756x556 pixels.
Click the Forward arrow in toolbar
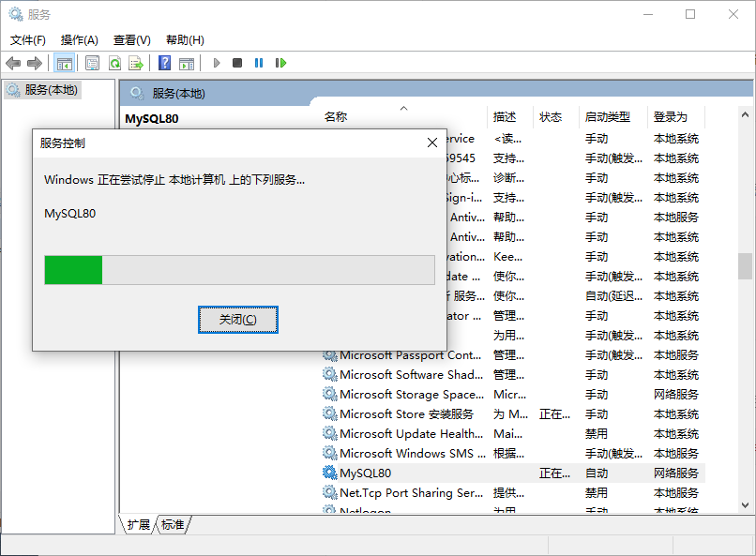[35, 63]
